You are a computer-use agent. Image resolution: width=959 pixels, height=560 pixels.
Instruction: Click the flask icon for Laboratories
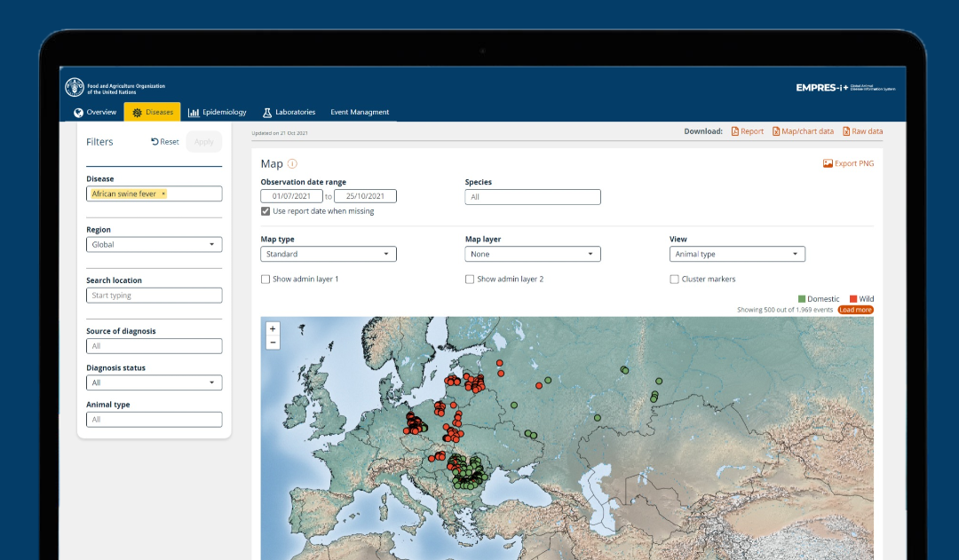pyautogui.click(x=267, y=113)
